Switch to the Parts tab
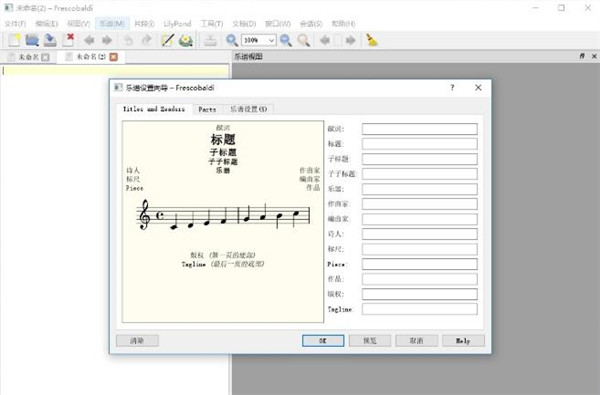The image size is (600, 395). tap(207, 109)
